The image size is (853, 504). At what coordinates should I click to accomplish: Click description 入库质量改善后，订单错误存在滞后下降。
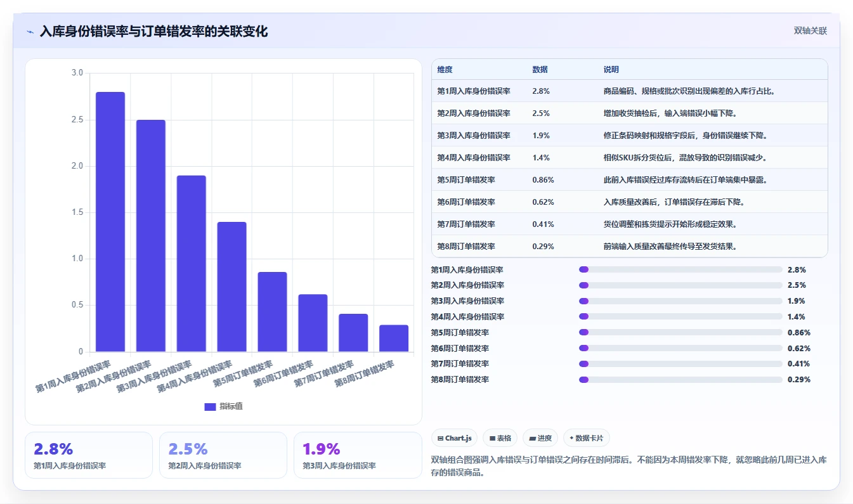tap(674, 202)
